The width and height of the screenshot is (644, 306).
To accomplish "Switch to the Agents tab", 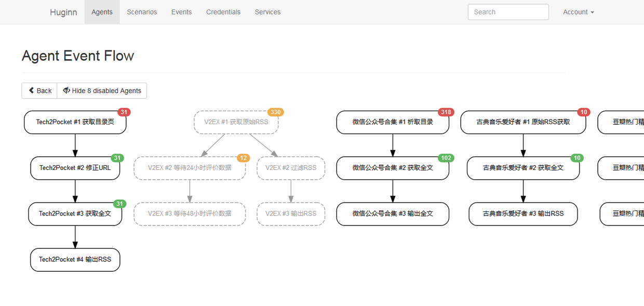I will click(x=102, y=12).
